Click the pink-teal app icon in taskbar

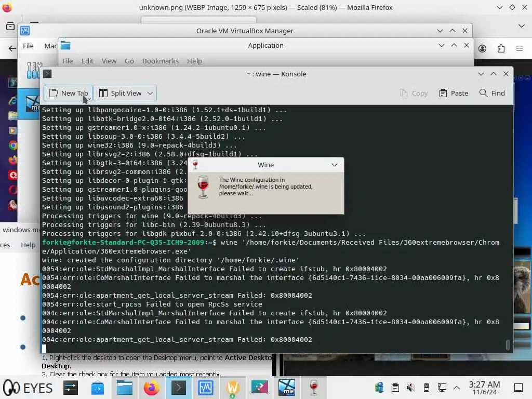260,388
